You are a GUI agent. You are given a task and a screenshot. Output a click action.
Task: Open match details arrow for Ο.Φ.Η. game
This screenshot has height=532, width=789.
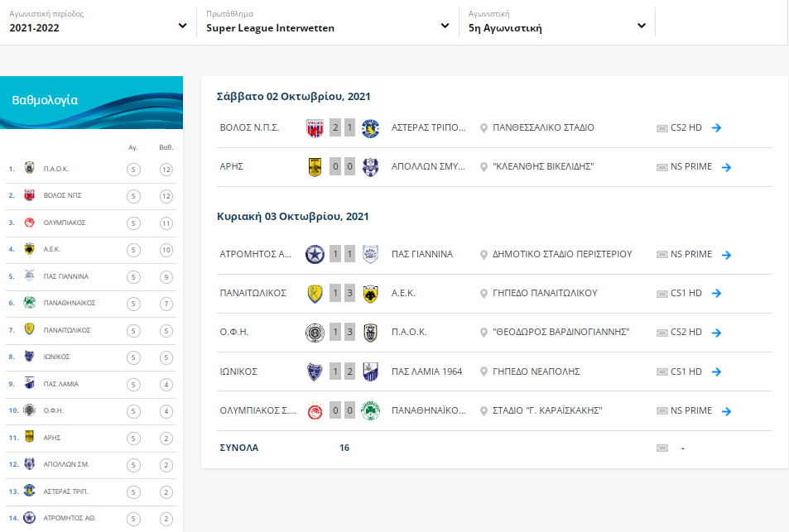716,333
